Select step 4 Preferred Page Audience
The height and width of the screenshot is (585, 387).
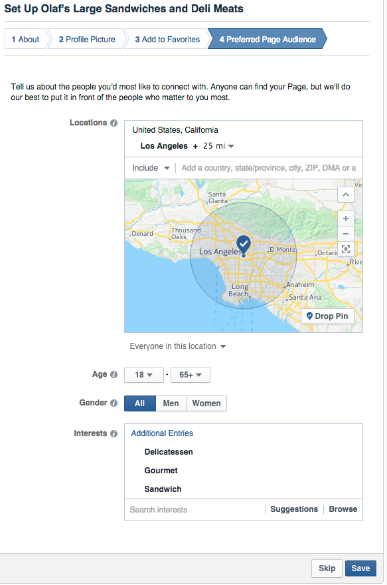(267, 39)
